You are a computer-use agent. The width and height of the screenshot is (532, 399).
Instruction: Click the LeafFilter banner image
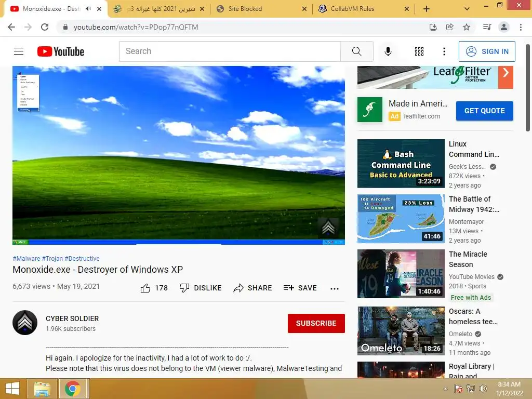click(x=428, y=77)
